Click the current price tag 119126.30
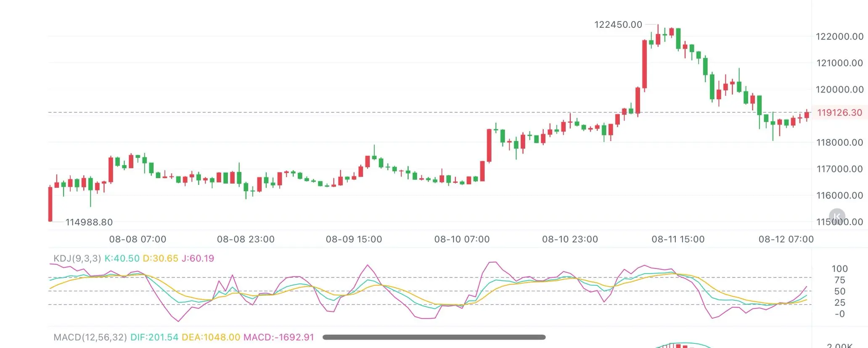Screen dimensions: 868x348 click(839, 113)
